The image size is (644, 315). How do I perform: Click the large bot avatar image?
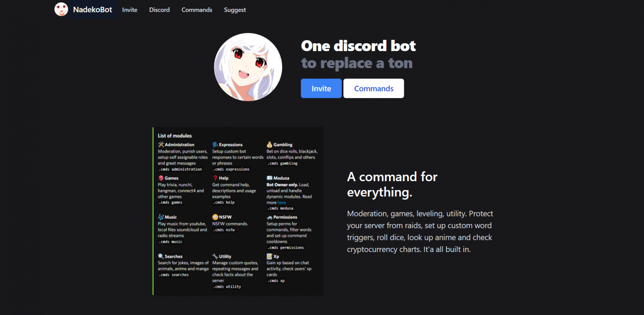pos(248,67)
